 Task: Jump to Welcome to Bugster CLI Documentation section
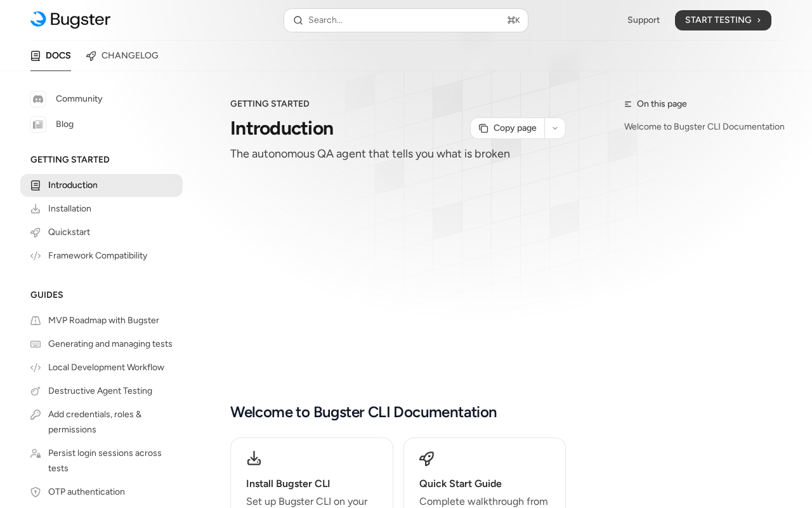704,127
